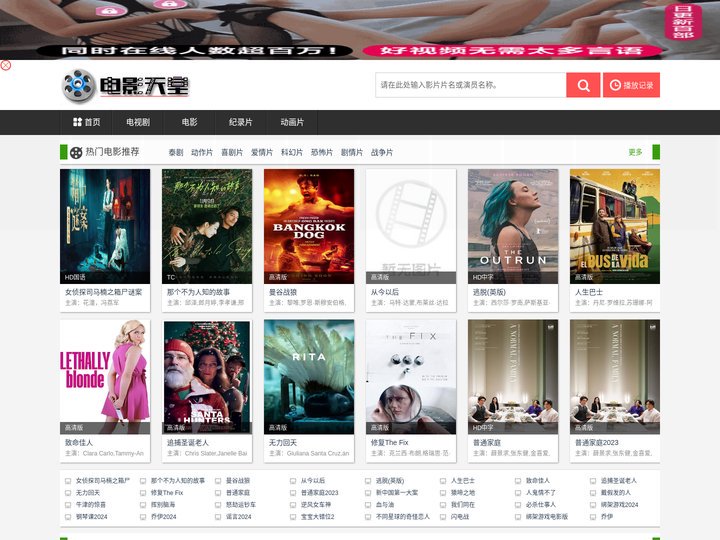This screenshot has width=720, height=540.
Task: Open the 纪录片 nav tab
Action: [x=241, y=122]
